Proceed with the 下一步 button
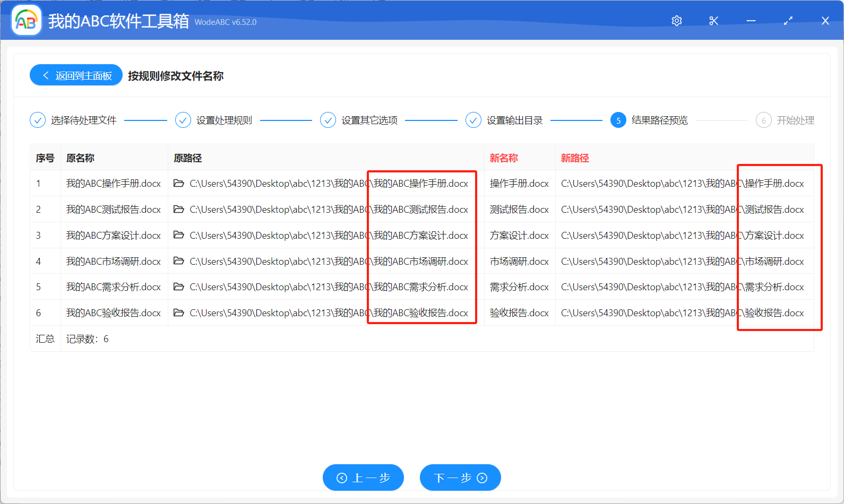The height and width of the screenshot is (504, 844). (460, 478)
